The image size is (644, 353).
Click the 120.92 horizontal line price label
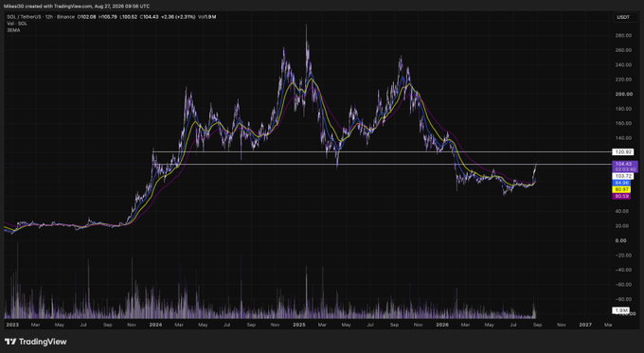tap(623, 152)
